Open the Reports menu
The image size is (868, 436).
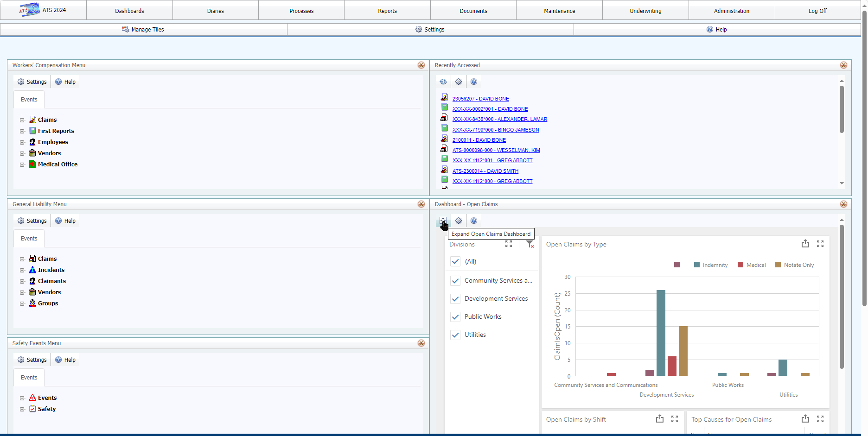tap(387, 11)
